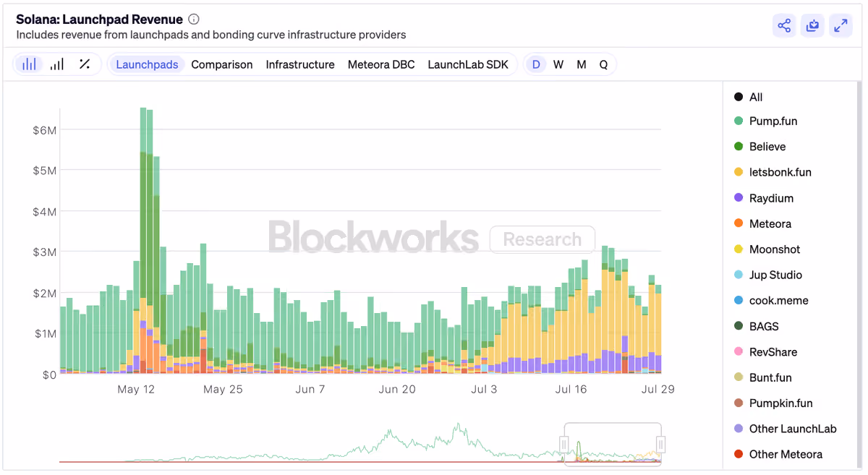The image size is (868, 475).
Task: Toggle Pumpkin.fun series in legend
Action: click(773, 403)
